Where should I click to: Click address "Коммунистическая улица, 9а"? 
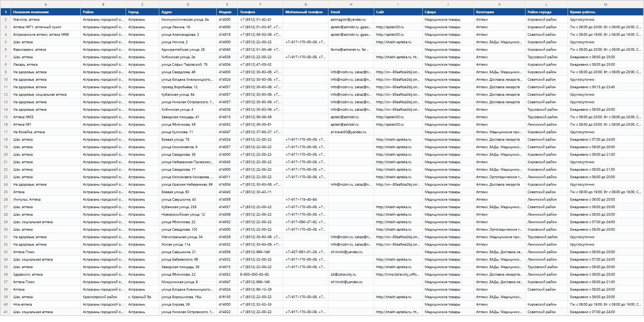point(188,20)
